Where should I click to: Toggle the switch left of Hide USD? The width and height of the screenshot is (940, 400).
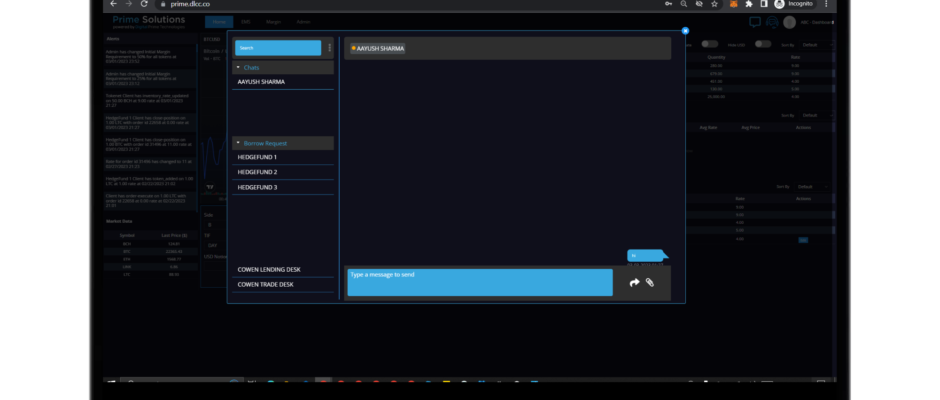710,44
